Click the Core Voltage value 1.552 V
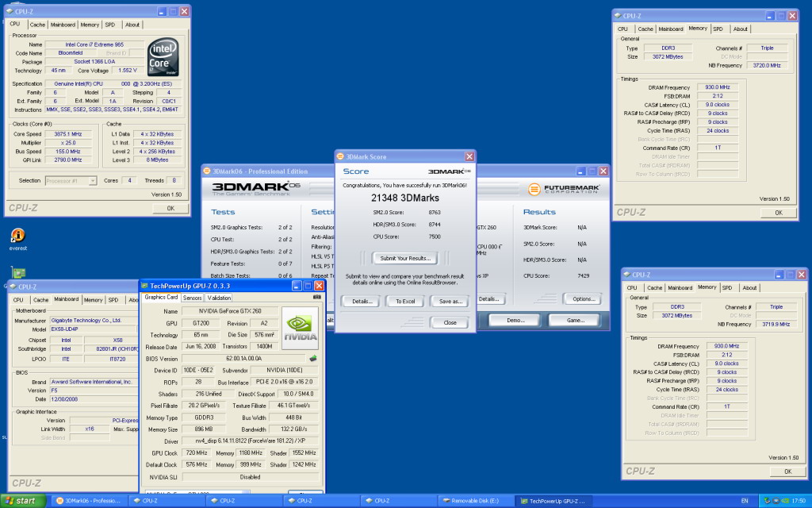812x508 pixels. (128, 70)
